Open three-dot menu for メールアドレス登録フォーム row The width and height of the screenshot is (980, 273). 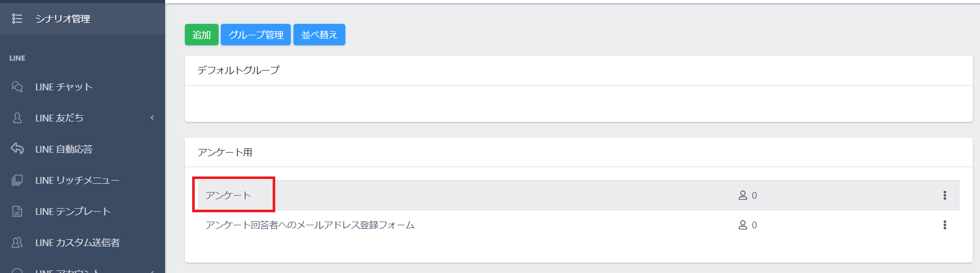[944, 225]
